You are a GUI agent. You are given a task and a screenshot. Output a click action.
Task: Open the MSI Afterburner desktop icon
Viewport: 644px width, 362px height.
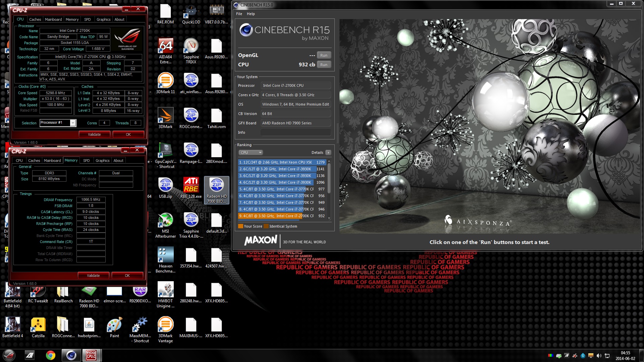pos(165,225)
